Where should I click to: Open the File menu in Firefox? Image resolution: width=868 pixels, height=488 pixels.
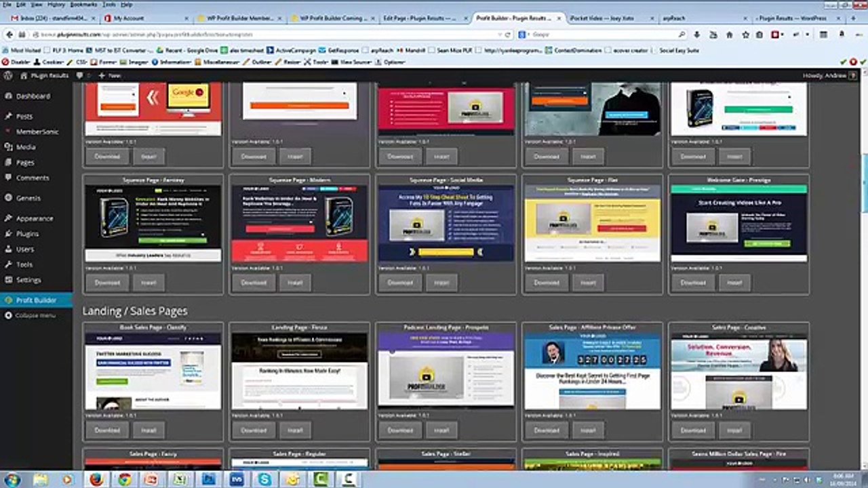[x=6, y=5]
